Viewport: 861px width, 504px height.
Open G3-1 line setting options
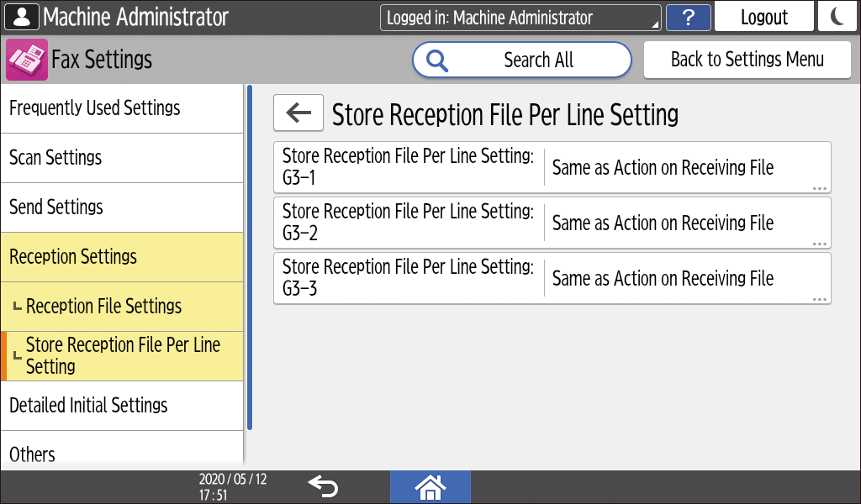point(552,168)
